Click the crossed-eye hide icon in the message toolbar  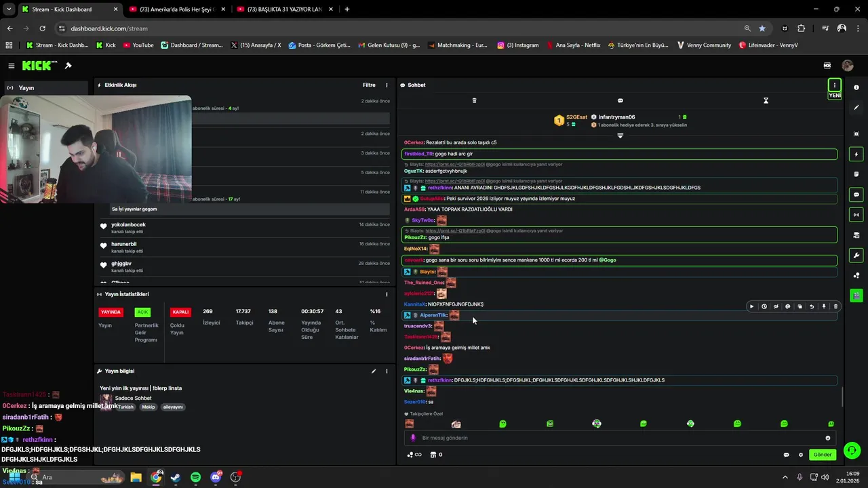[x=776, y=306]
